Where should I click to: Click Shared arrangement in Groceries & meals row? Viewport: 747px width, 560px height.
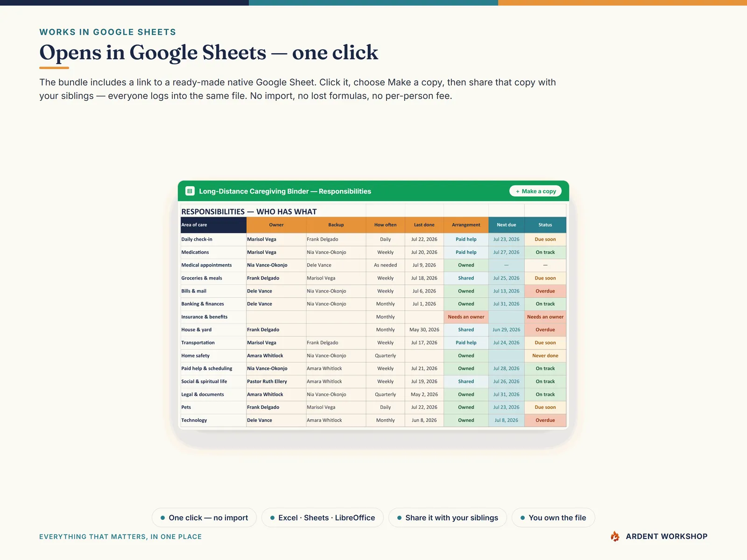click(466, 278)
